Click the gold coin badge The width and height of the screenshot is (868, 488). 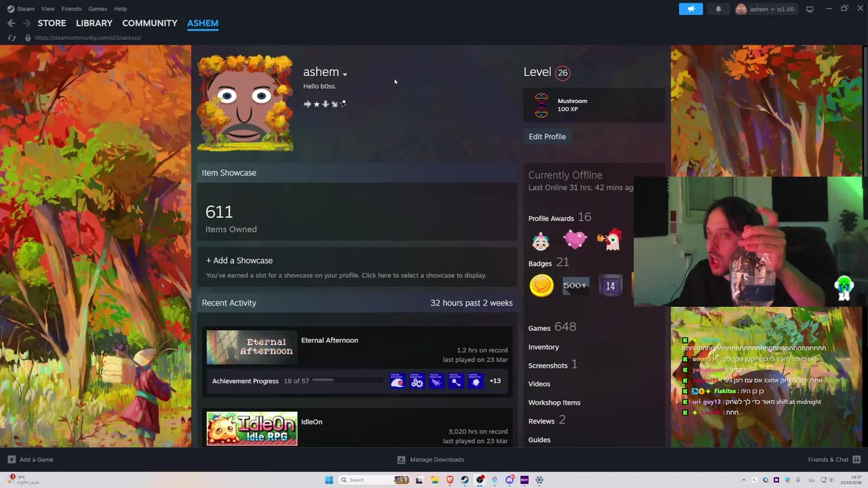click(541, 285)
